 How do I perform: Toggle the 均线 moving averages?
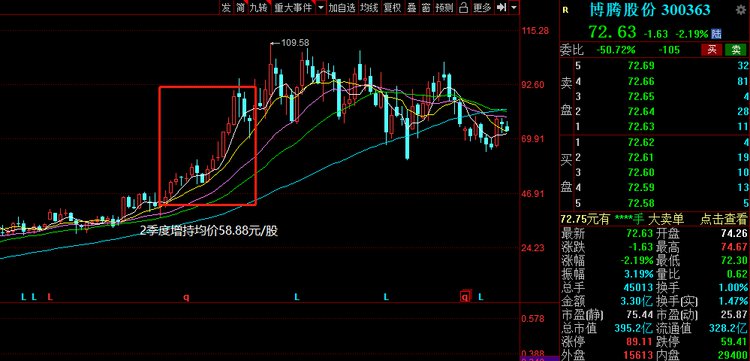coord(369,7)
